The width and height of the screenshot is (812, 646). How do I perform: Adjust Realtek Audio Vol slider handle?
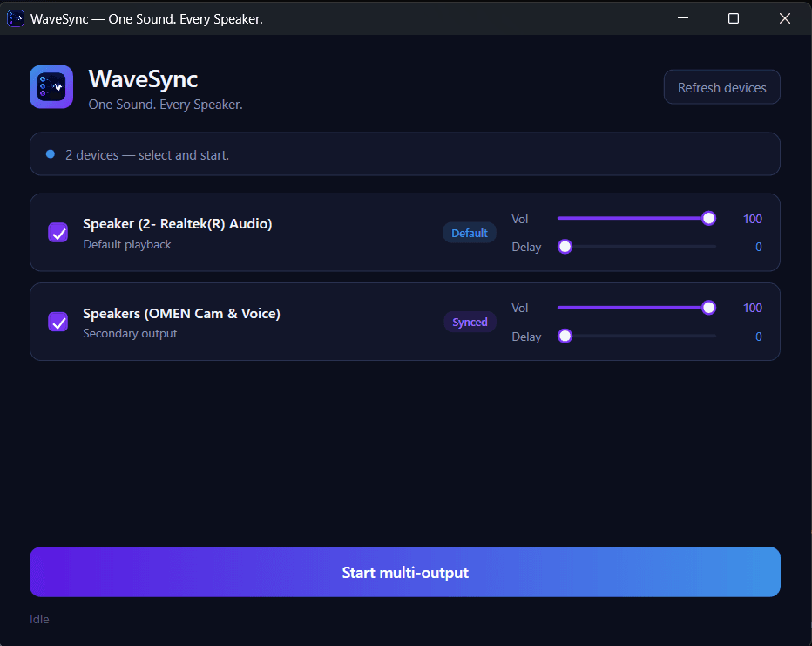coord(709,219)
